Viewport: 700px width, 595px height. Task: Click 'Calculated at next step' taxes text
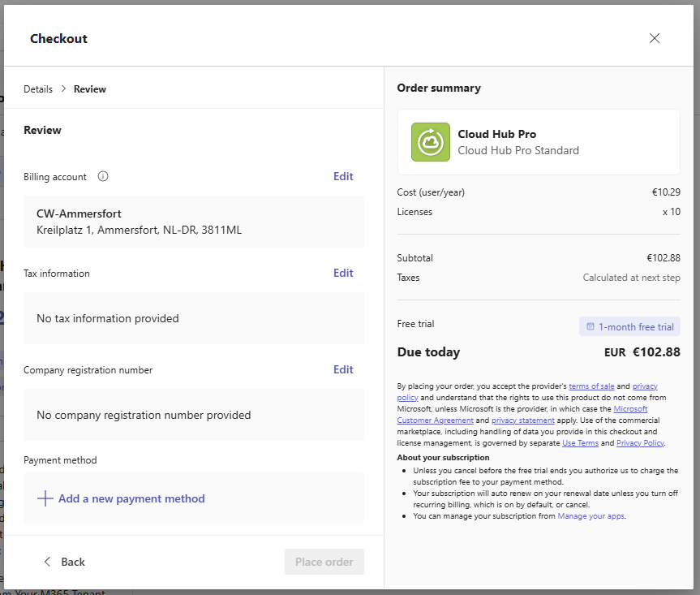[631, 278]
